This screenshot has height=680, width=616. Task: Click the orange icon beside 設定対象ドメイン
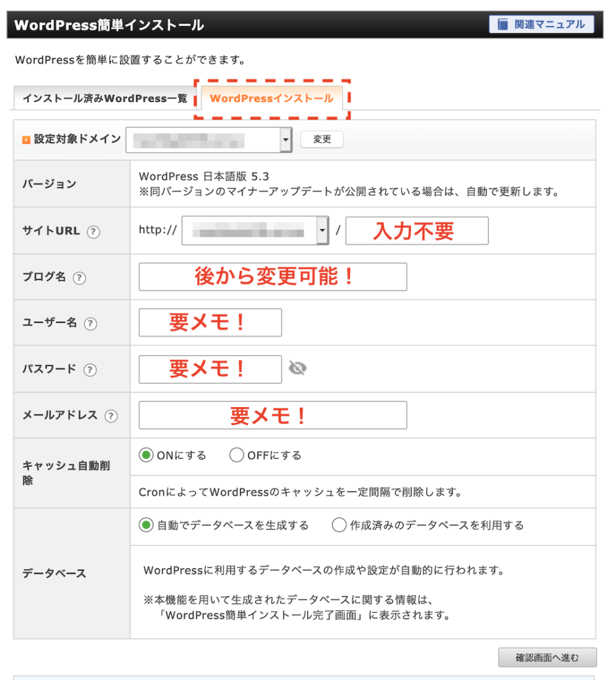(26, 139)
